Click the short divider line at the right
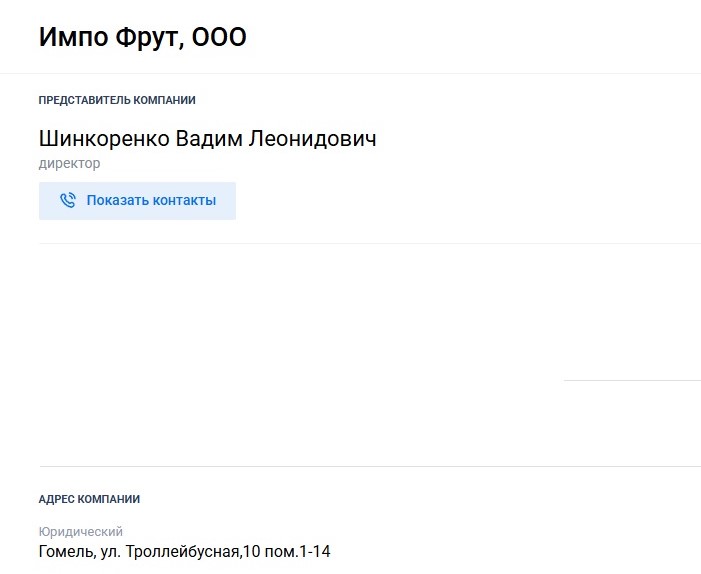 click(632, 380)
